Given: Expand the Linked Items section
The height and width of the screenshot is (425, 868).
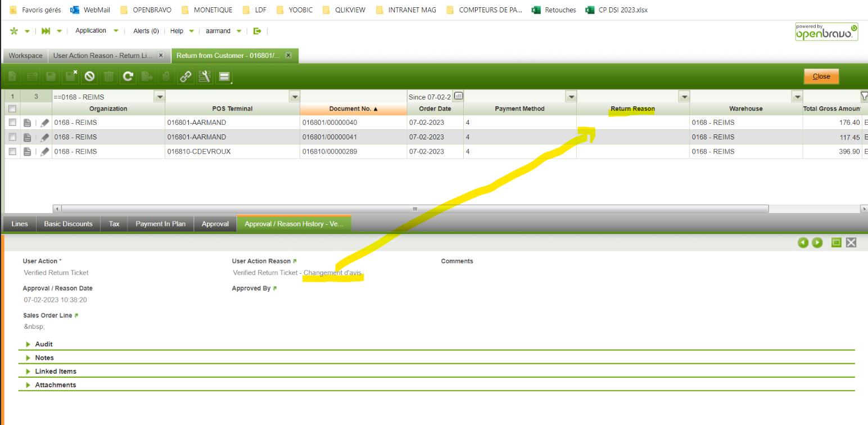Looking at the screenshot, I should (55, 371).
